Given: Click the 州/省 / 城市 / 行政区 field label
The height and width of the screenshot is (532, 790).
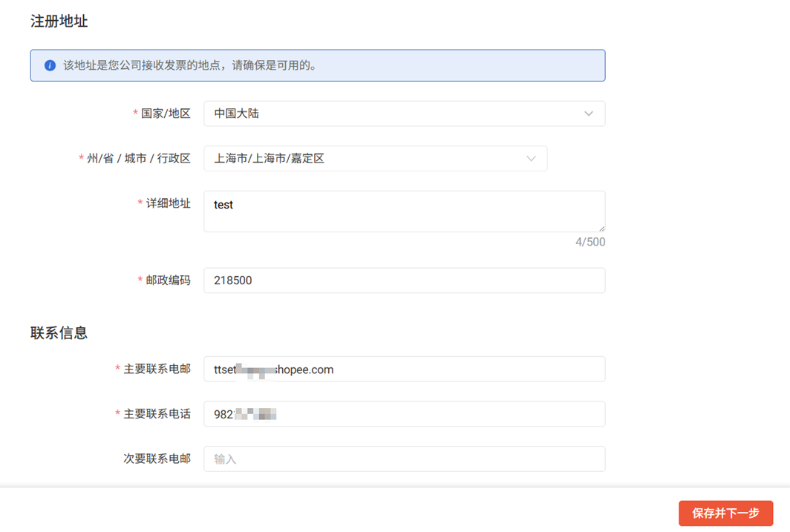Looking at the screenshot, I should click(x=139, y=159).
